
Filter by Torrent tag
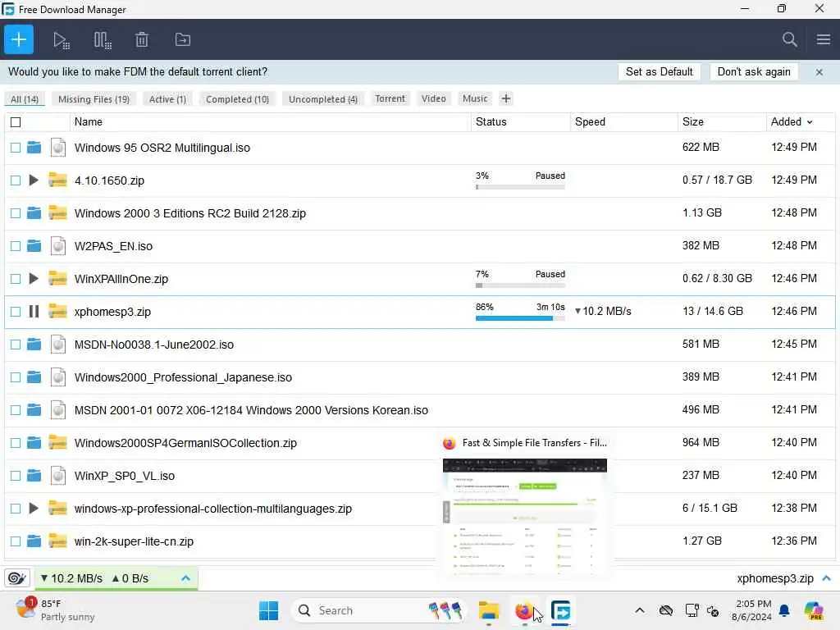(390, 98)
